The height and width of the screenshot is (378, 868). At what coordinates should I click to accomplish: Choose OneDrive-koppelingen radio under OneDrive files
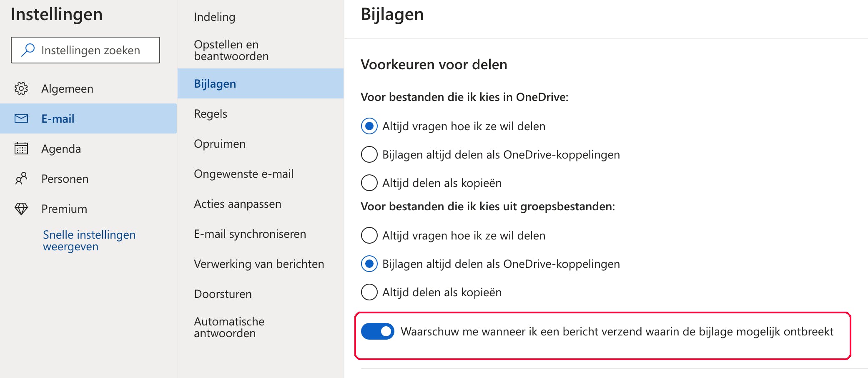click(x=369, y=154)
